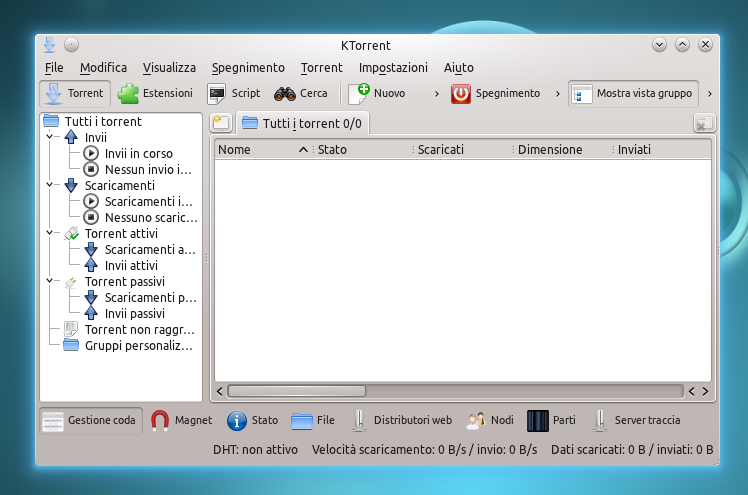Viewport: 748px width, 495px height.
Task: Open the File folder panel
Action: tap(313, 421)
